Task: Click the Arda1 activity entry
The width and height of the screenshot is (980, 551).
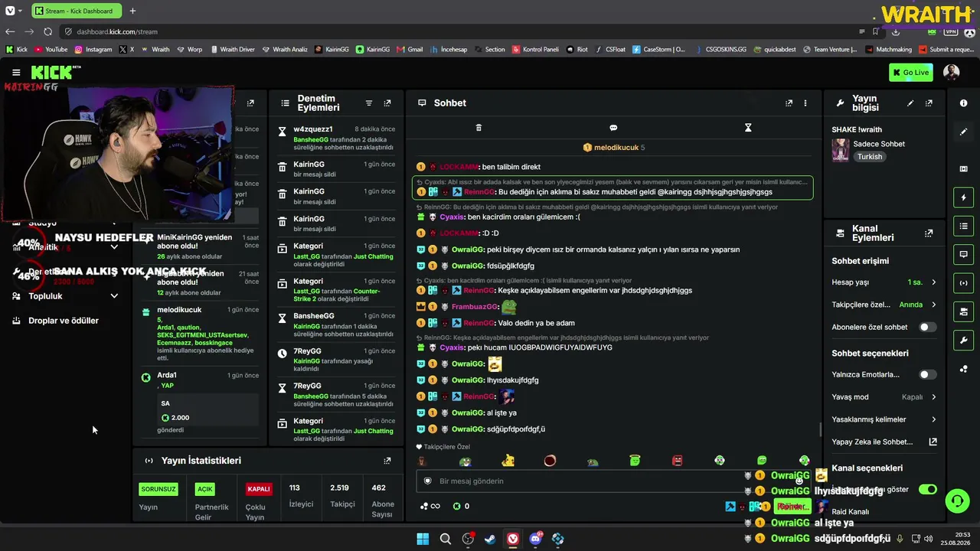Action: pos(201,403)
